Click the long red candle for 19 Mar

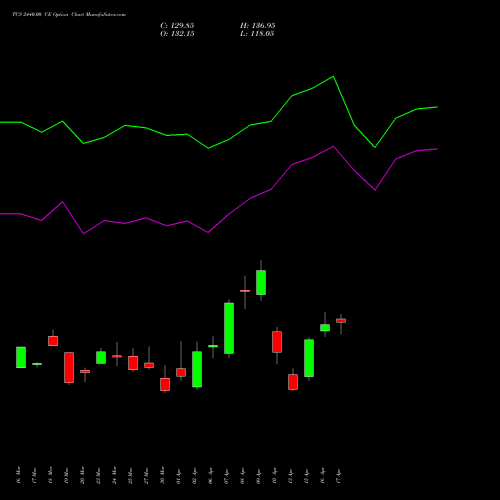coord(69,367)
